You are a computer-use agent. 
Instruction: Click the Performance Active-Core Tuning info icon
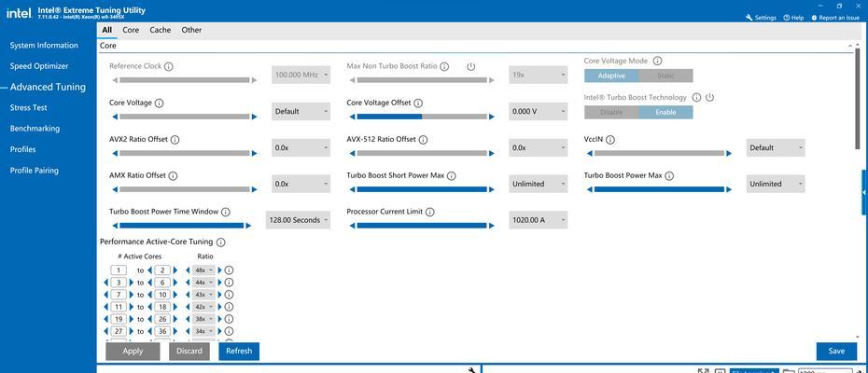click(221, 242)
